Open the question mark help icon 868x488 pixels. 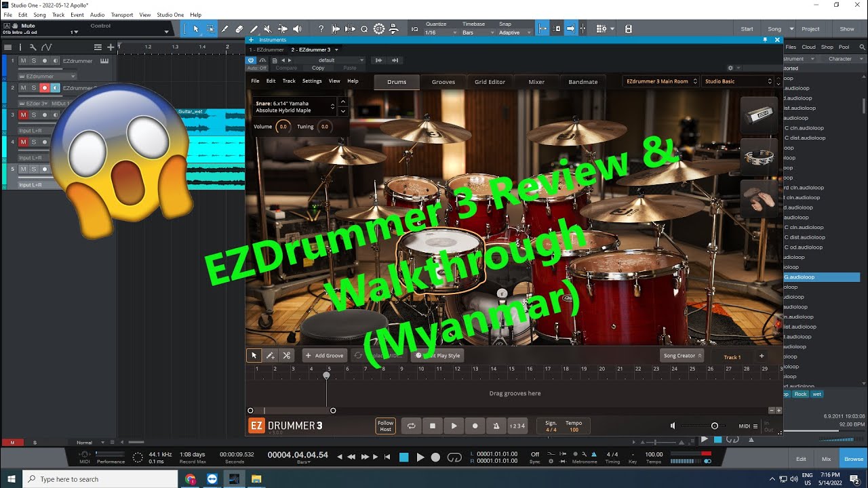321,28
